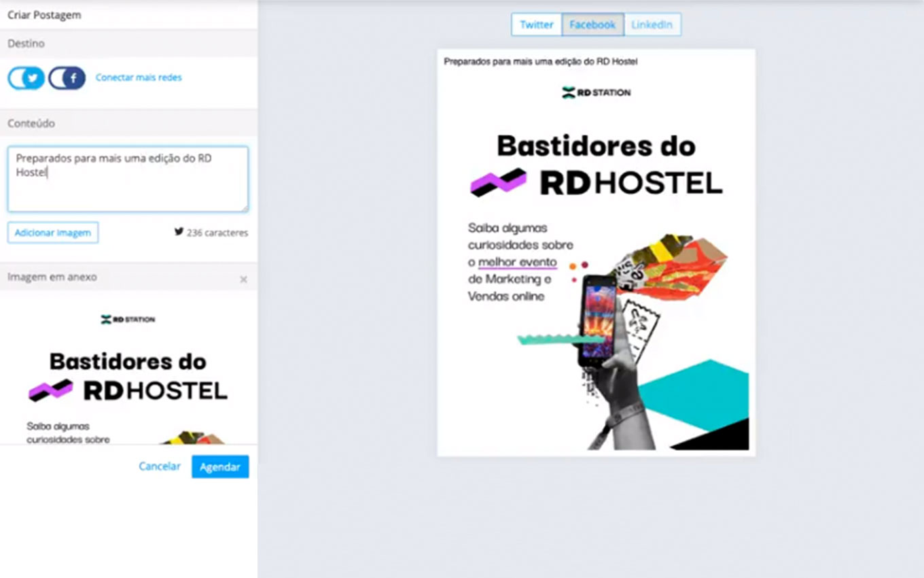Toggle the Twitter destination switch
Viewport: 924px width, 578px height.
26,78
